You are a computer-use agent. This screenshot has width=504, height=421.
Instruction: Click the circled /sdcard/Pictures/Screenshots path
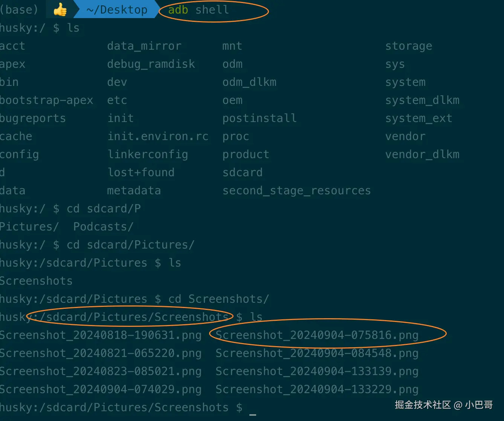click(134, 317)
